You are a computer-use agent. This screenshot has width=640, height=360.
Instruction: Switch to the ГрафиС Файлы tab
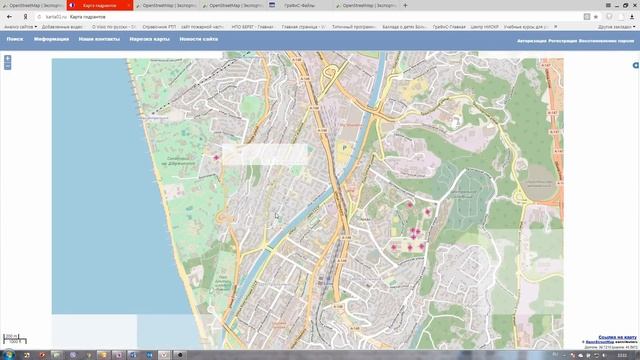[299, 5]
